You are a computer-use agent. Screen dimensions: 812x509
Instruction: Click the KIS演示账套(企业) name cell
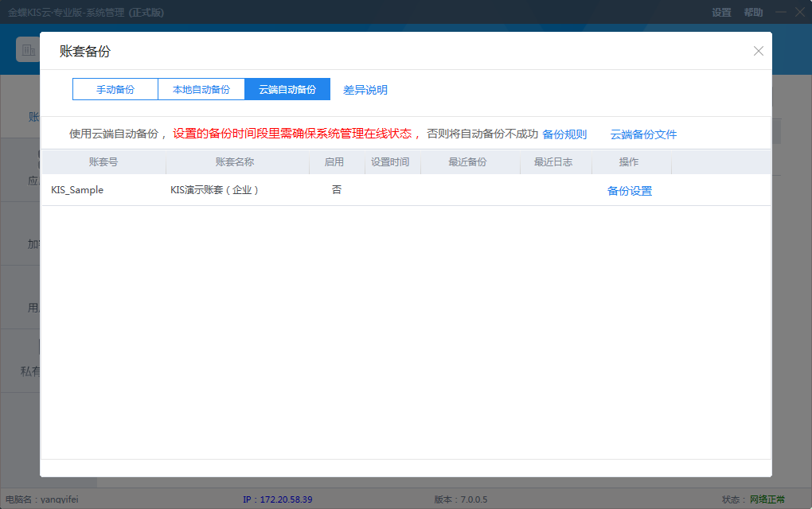coord(215,190)
